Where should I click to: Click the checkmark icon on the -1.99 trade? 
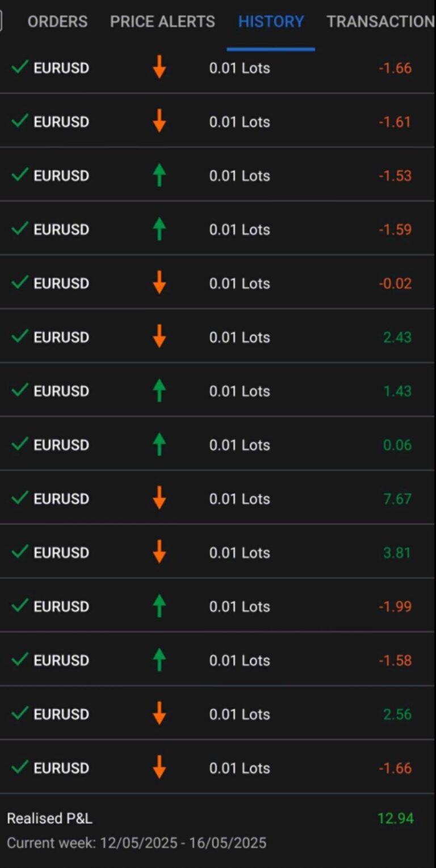click(20, 606)
